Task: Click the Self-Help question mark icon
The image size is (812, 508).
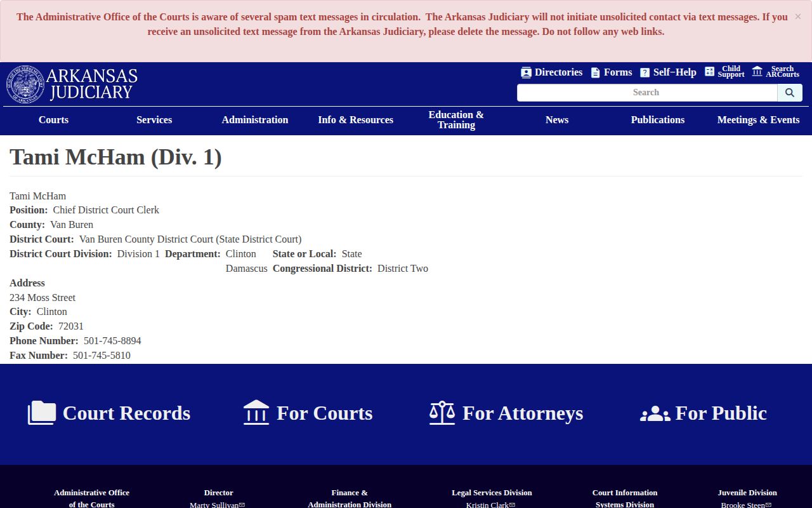Action: tap(645, 72)
